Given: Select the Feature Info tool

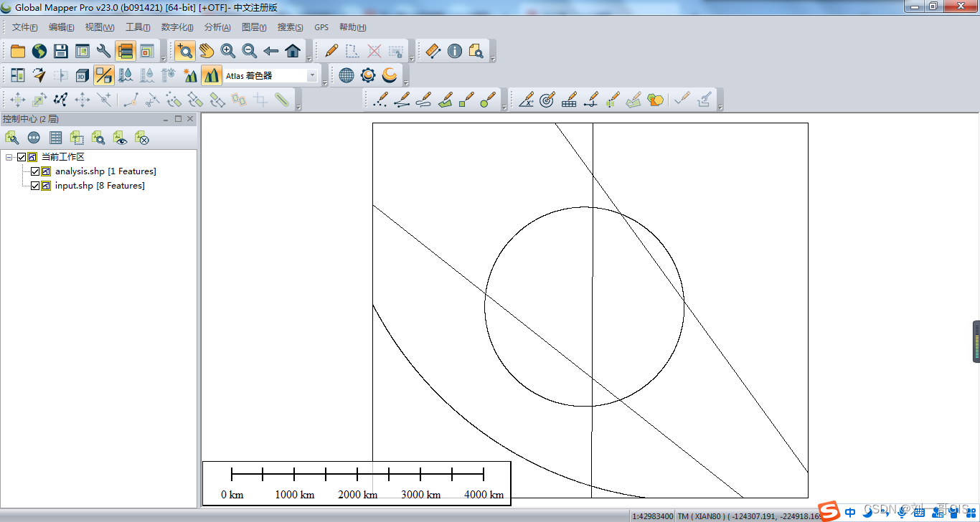Looking at the screenshot, I should 454,51.
